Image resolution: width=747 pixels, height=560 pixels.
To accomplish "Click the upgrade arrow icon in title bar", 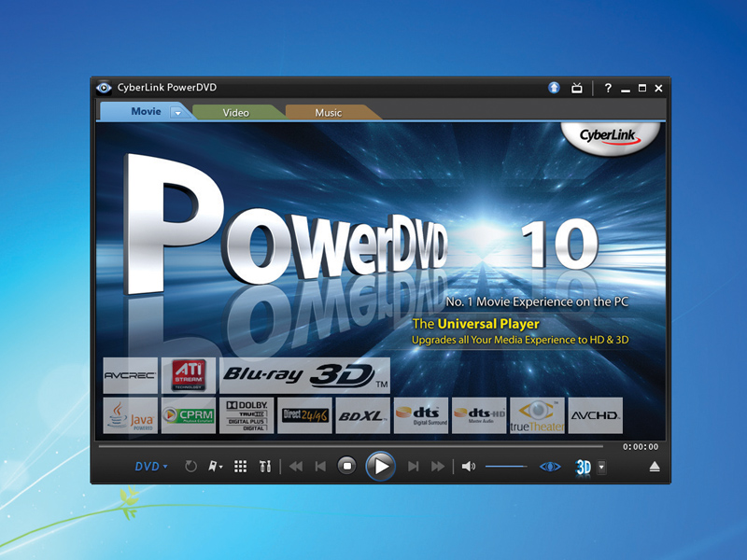I will pyautogui.click(x=554, y=88).
